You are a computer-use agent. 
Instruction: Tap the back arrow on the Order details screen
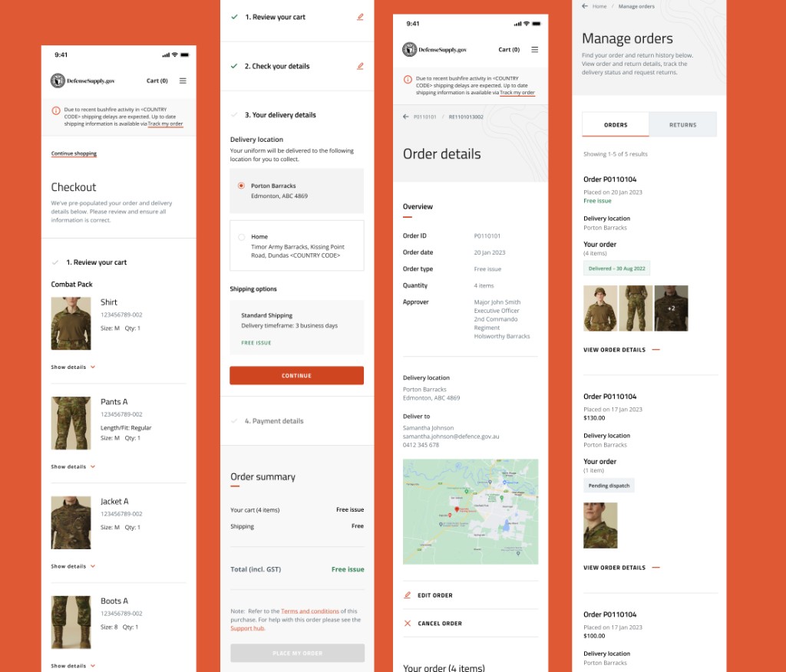tap(405, 116)
